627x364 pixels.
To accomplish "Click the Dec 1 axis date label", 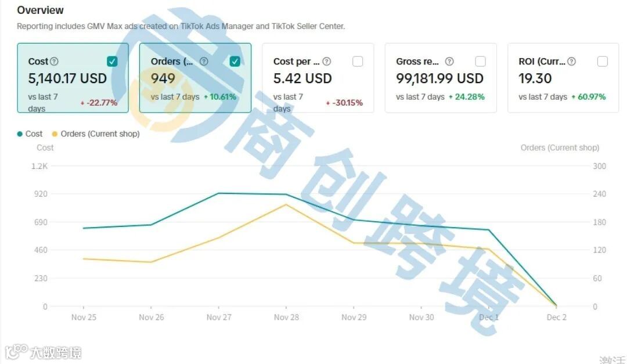I will (489, 318).
